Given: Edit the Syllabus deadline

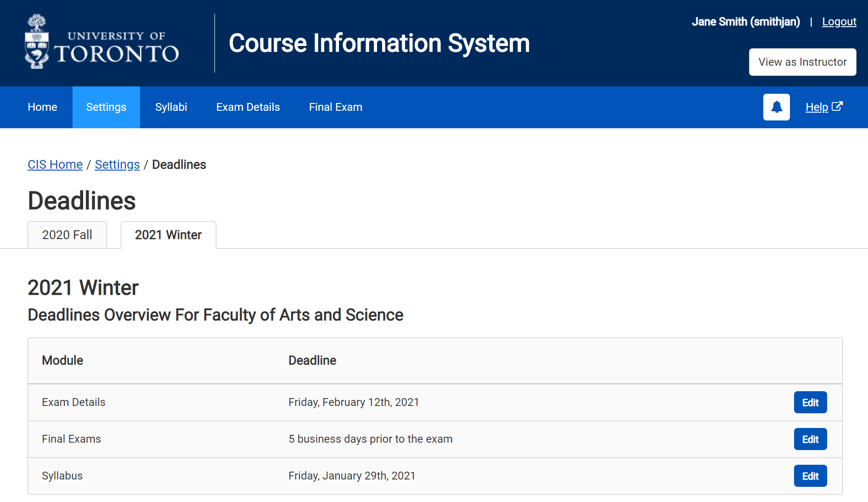Looking at the screenshot, I should pyautogui.click(x=810, y=476).
